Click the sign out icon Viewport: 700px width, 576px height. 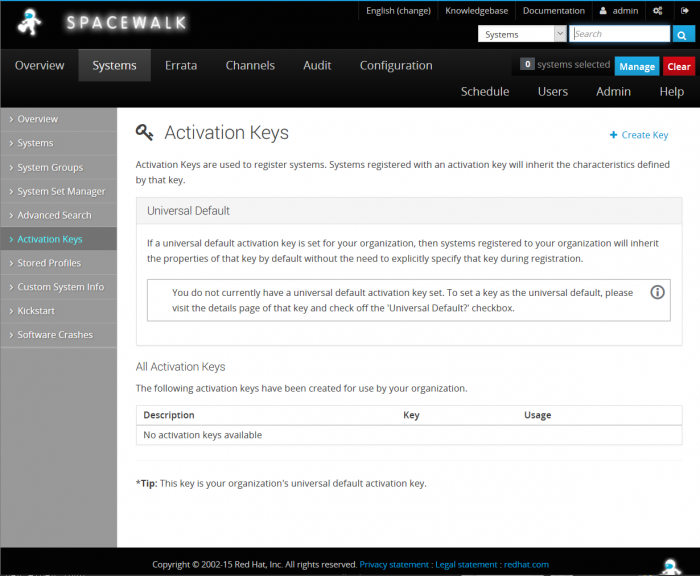click(685, 11)
